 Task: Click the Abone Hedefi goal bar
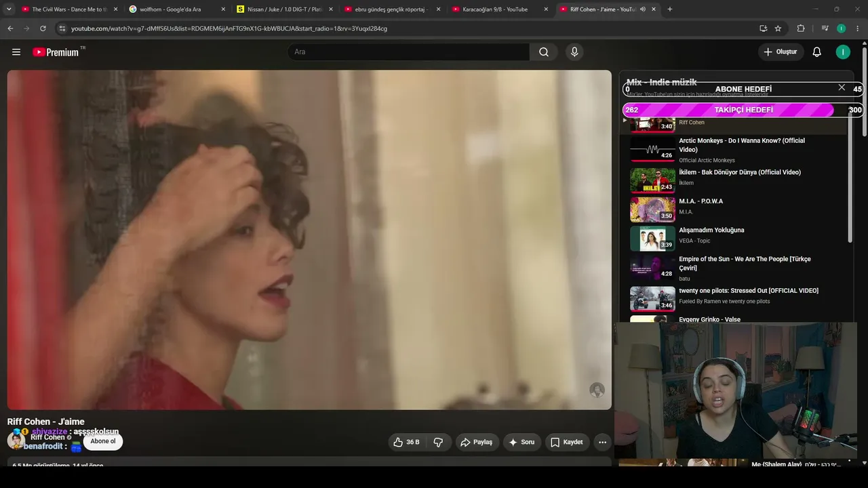click(x=743, y=89)
